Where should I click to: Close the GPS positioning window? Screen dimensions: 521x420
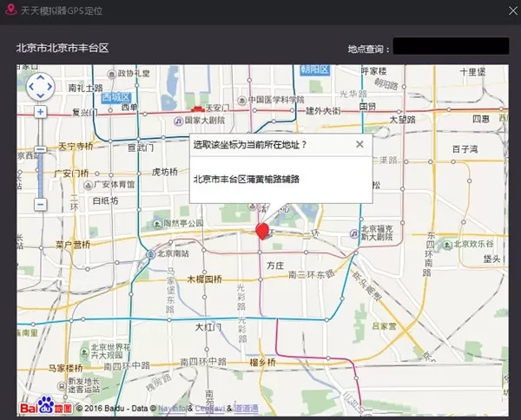pyautogui.click(x=513, y=10)
